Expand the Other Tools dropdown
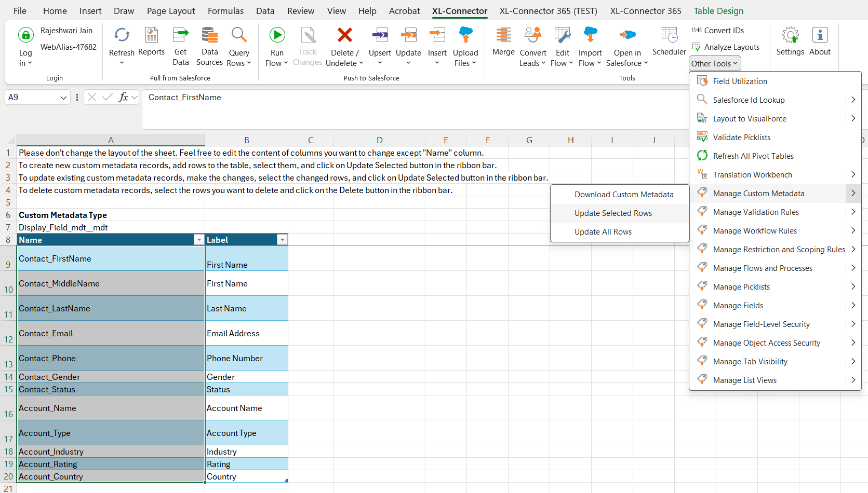 pyautogui.click(x=715, y=64)
